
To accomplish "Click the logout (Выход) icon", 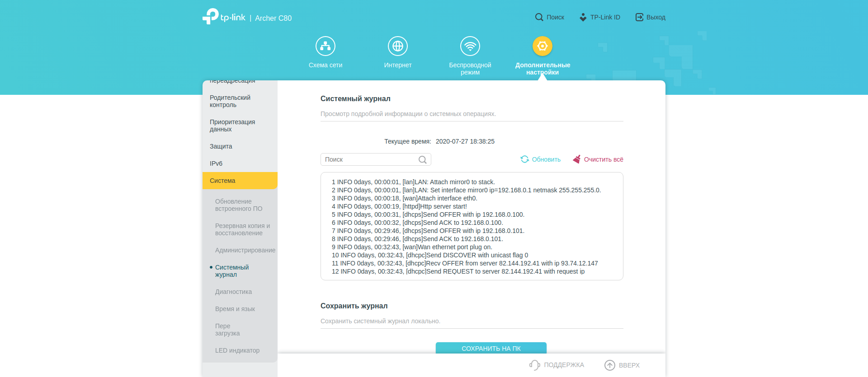I will (639, 17).
